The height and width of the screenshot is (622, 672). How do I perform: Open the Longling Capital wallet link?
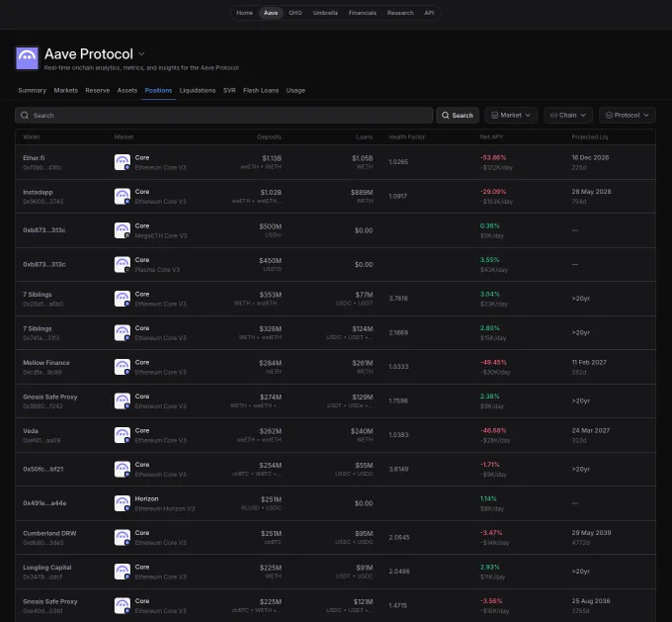(47, 567)
